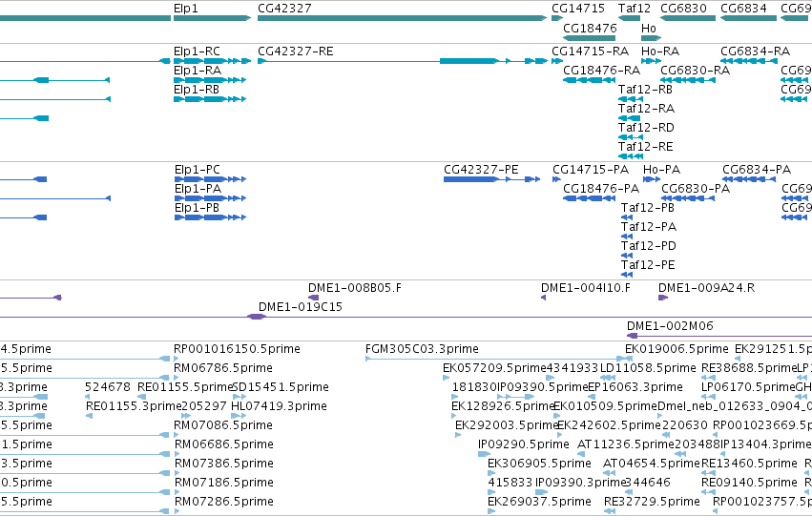
Task: Select the Elp1-PB protein feature
Action: tap(210, 217)
